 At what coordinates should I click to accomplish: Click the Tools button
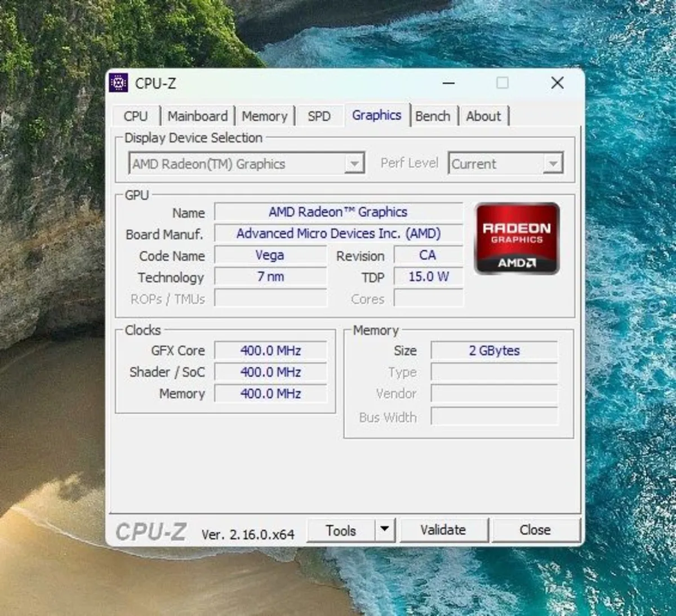[341, 530]
